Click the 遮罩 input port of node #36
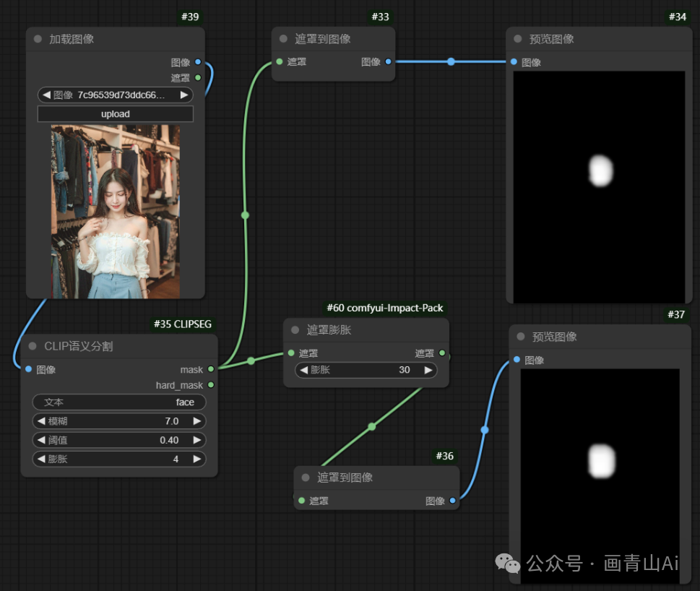The height and width of the screenshot is (591, 700). click(302, 501)
